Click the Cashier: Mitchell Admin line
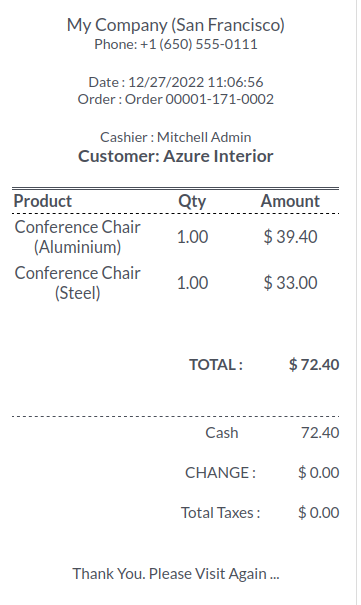 pyautogui.click(x=175, y=137)
